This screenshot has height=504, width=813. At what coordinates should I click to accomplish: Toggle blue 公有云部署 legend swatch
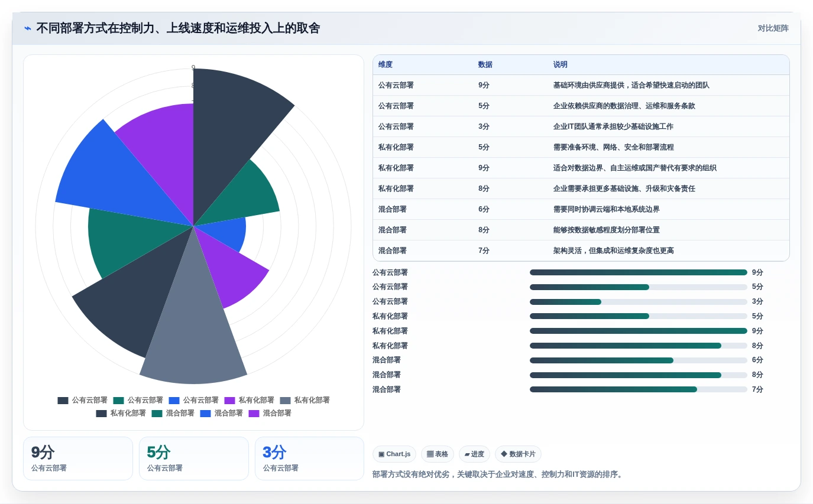[174, 401]
